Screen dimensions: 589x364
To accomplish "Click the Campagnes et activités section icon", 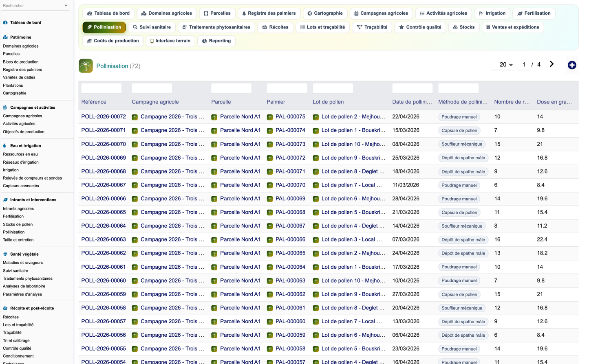I will (x=5, y=107).
